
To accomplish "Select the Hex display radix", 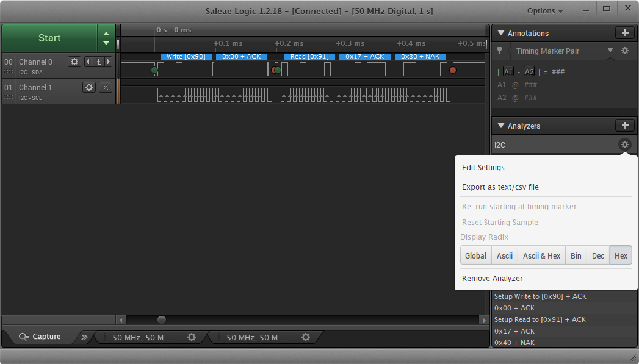I will [621, 255].
